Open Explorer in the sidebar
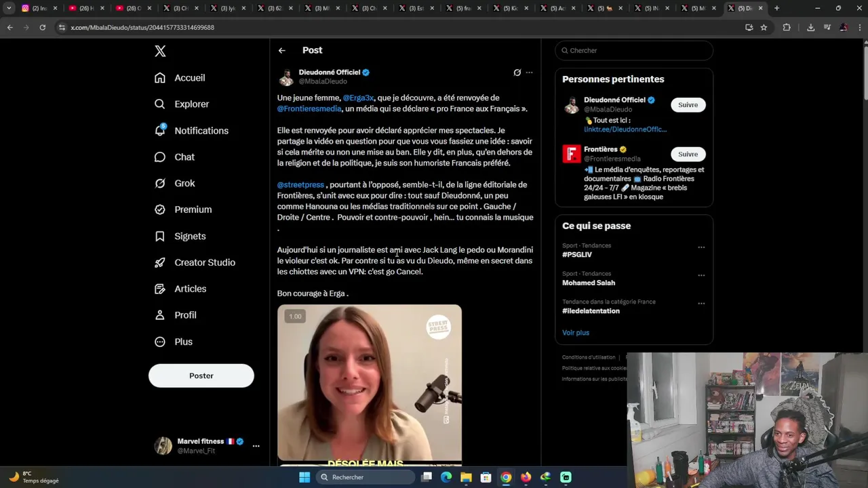Screen dimensions: 868x488 (182, 104)
